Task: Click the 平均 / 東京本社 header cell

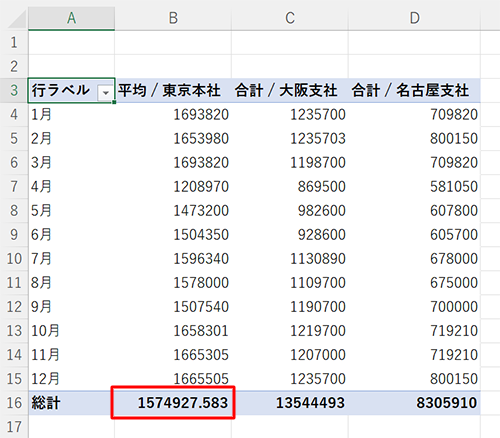Action: (173, 90)
